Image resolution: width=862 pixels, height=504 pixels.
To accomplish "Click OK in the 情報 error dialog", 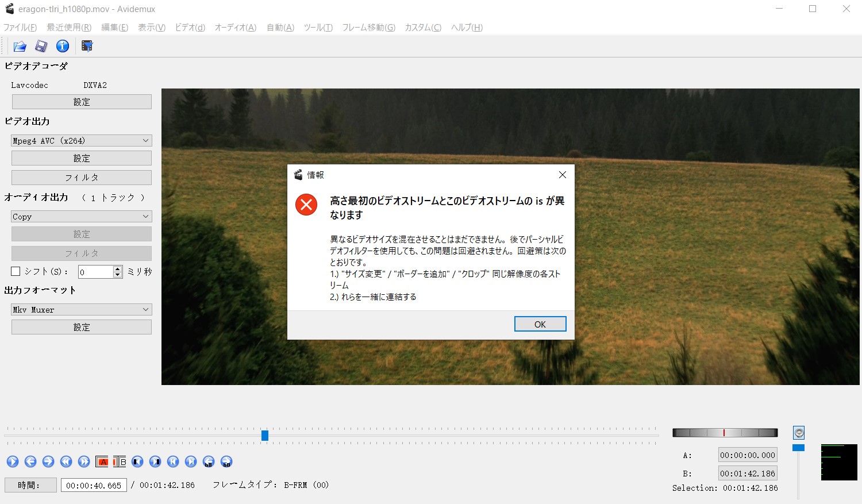I will coord(540,324).
